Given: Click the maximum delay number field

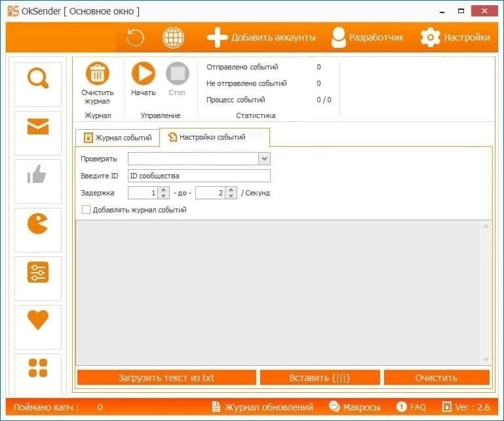Looking at the screenshot, I should tap(210, 193).
